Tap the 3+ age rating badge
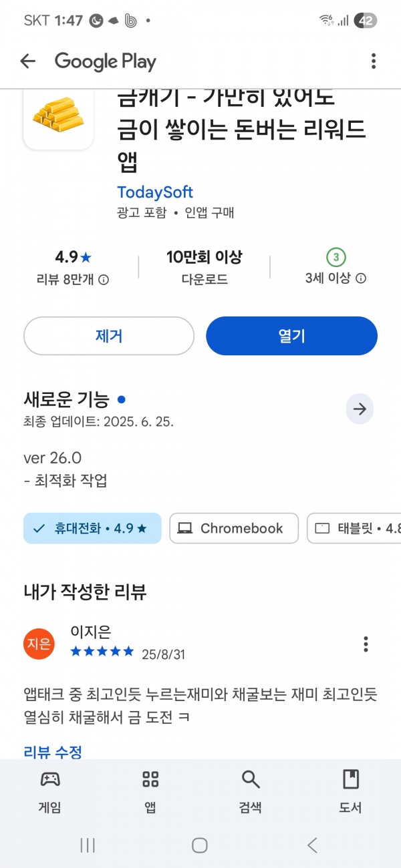The height and width of the screenshot is (868, 401). tap(336, 257)
